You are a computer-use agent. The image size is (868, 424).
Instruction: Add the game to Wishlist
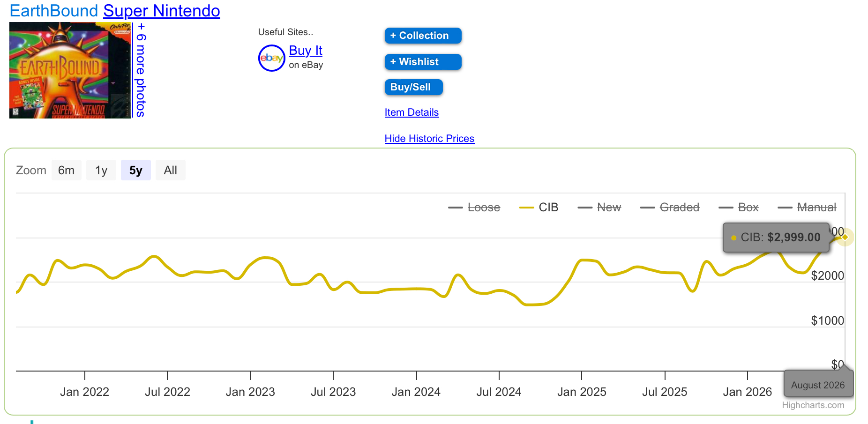423,62
